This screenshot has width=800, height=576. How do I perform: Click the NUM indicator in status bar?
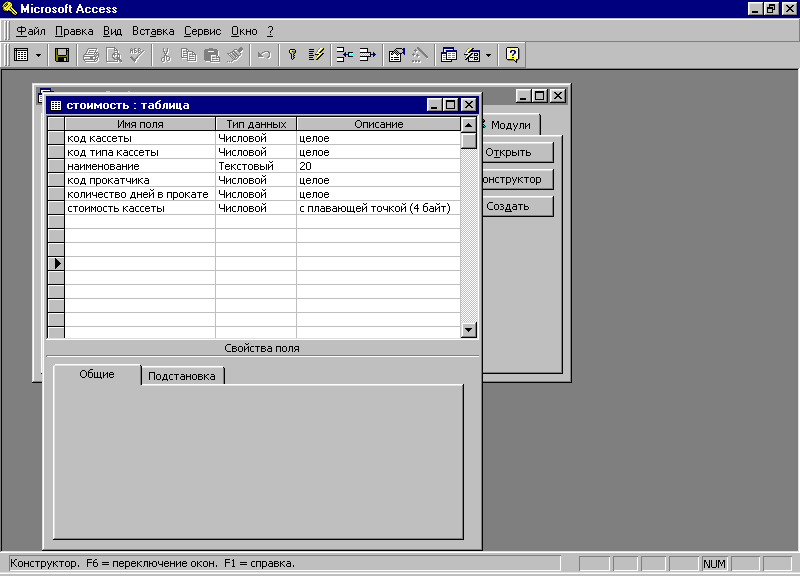pos(714,564)
